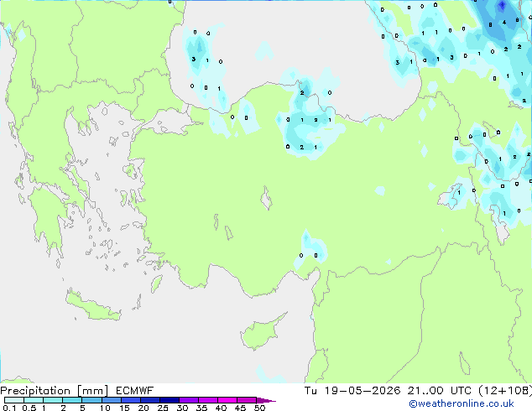
Task: Click the island of Crete on the map
Action: tap(92, 307)
